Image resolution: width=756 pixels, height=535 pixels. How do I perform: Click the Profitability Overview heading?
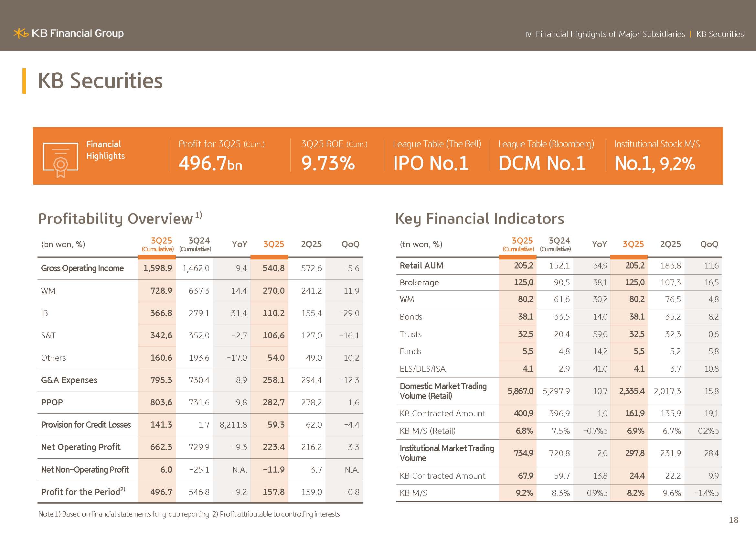[115, 219]
